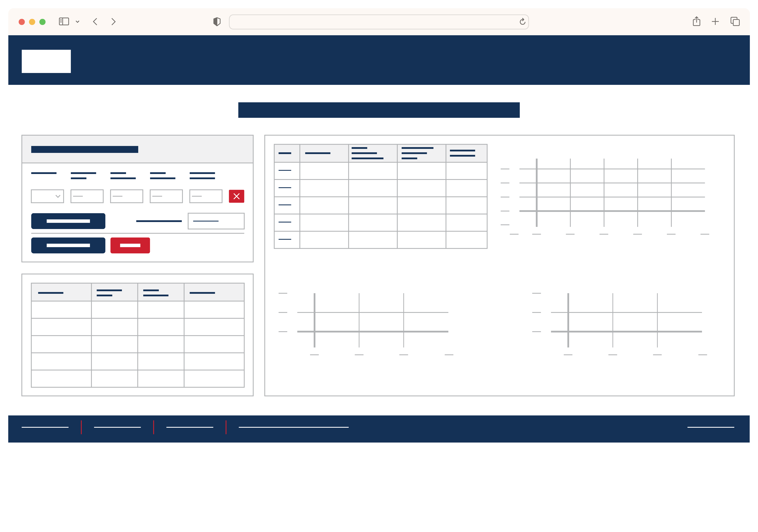Click the lower dark blue wide button
Viewport: 758px width, 532px height.
pyautogui.click(x=68, y=245)
